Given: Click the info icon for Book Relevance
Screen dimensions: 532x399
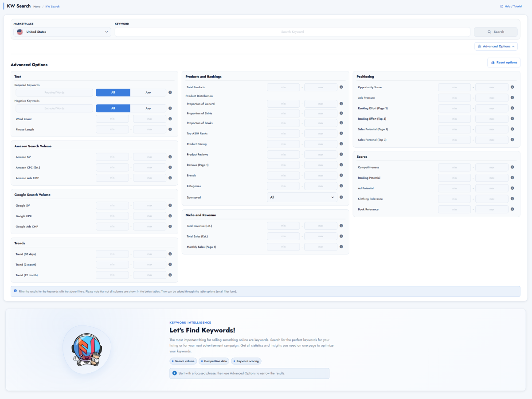Looking at the screenshot, I should (x=512, y=209).
